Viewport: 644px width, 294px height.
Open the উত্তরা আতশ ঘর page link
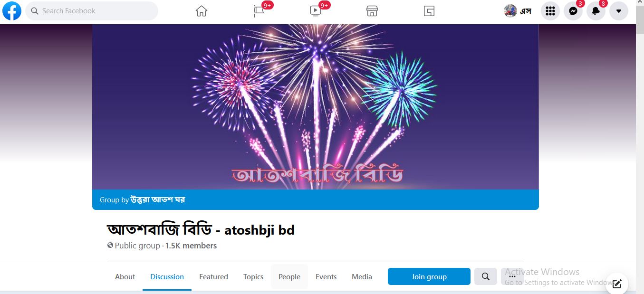point(158,200)
